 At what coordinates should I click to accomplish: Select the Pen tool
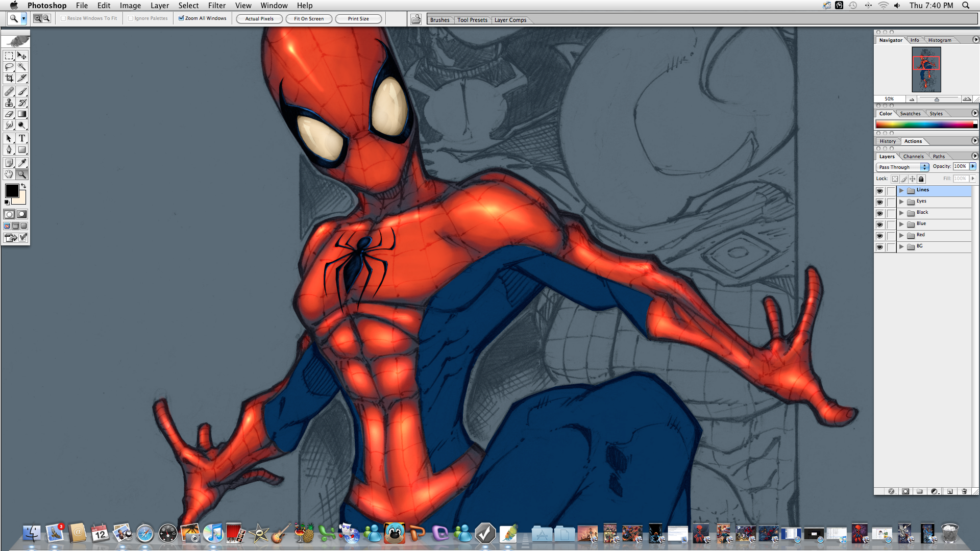9,149
